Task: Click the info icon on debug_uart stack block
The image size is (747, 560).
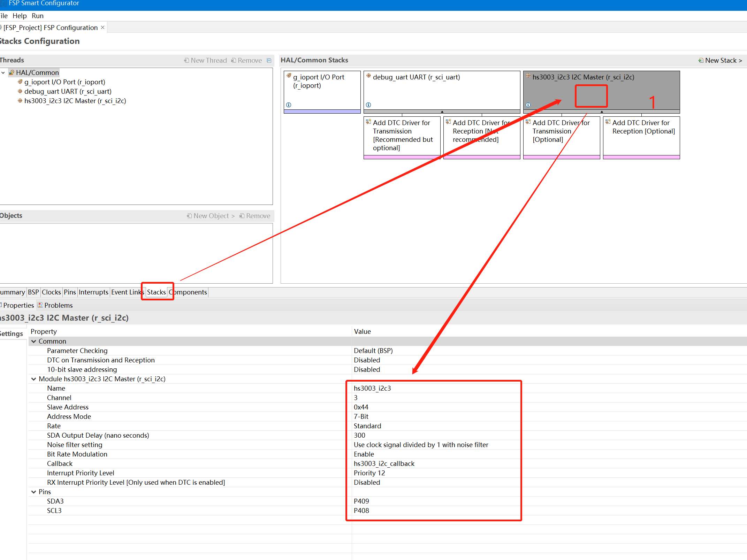Action: (368, 105)
